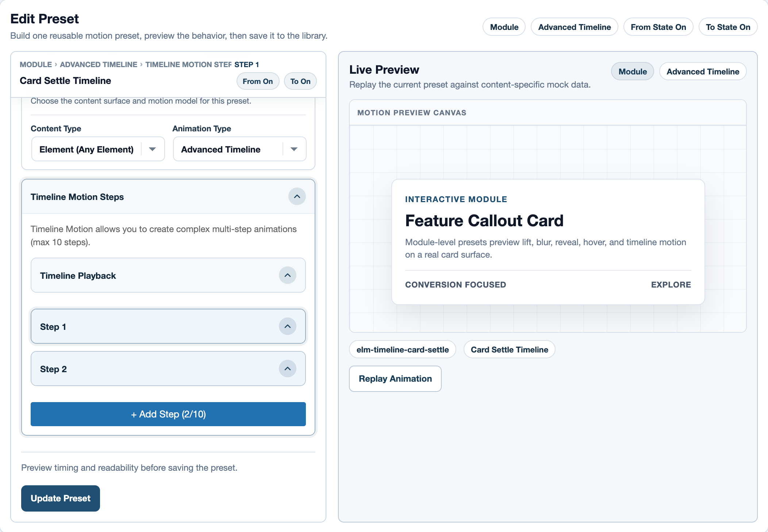Click the Timeline Playback title
Viewport: 768px width, 532px height.
[x=78, y=276]
